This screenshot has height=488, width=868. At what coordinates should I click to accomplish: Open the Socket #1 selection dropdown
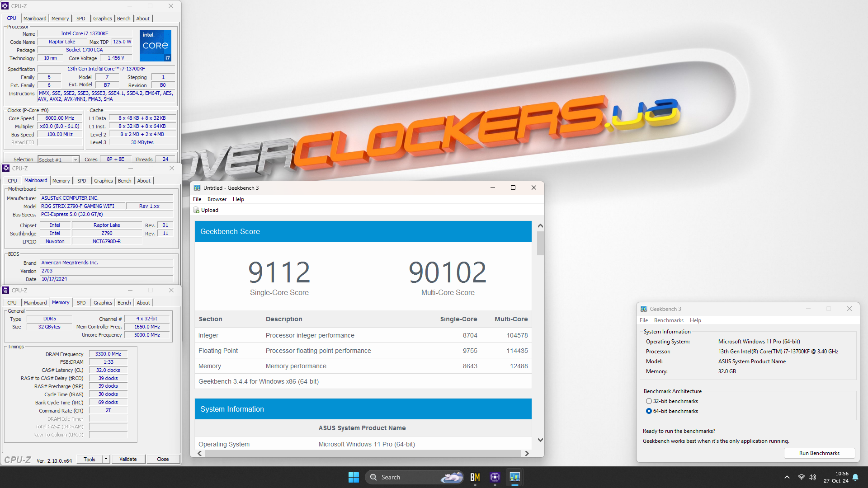tap(75, 160)
